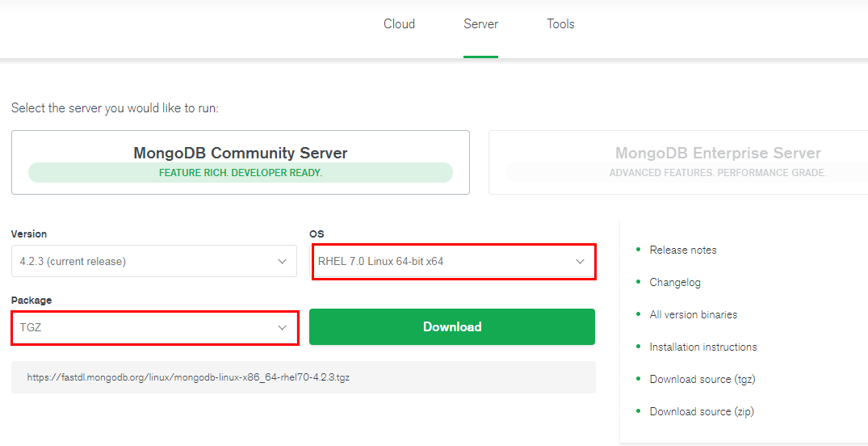Click the Package field label
This screenshot has width=868, height=446.
pos(31,301)
